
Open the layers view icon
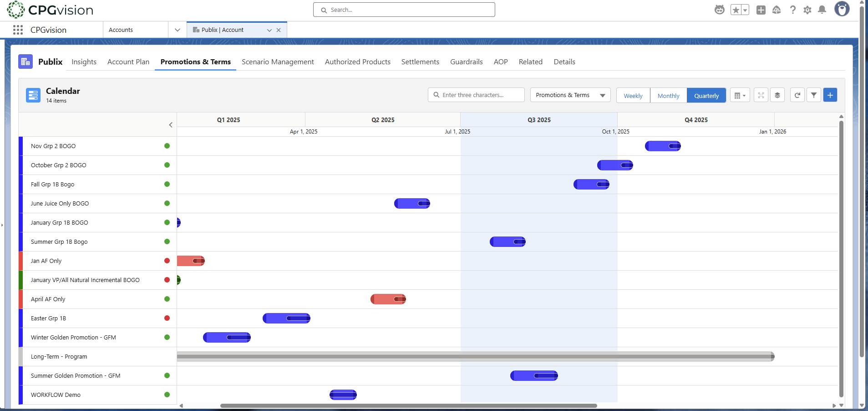point(777,95)
